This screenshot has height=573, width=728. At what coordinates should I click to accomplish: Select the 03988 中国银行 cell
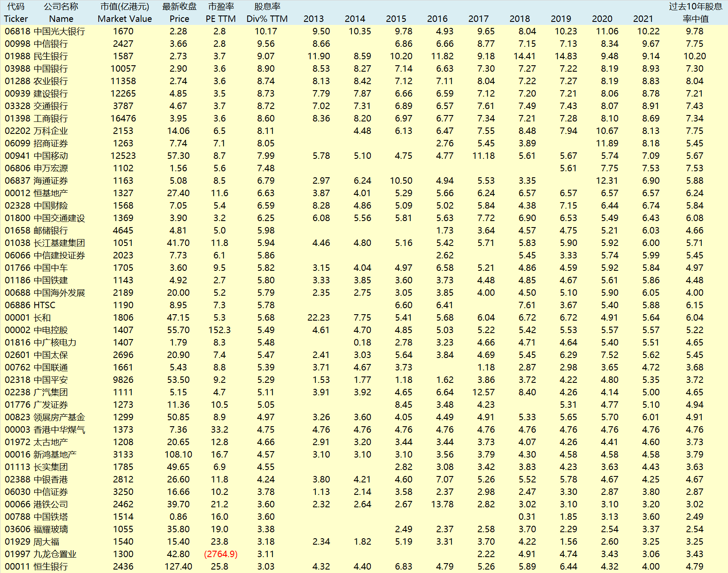[36, 69]
